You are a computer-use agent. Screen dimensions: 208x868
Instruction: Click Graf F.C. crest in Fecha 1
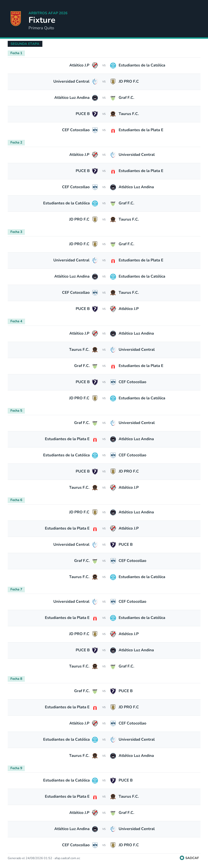(113, 98)
